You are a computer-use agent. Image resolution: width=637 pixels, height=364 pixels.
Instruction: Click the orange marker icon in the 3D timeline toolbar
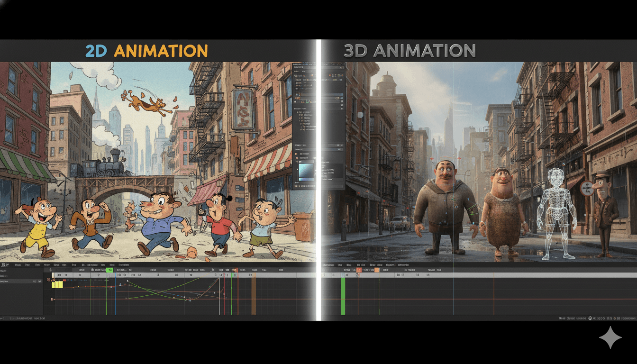(x=376, y=270)
